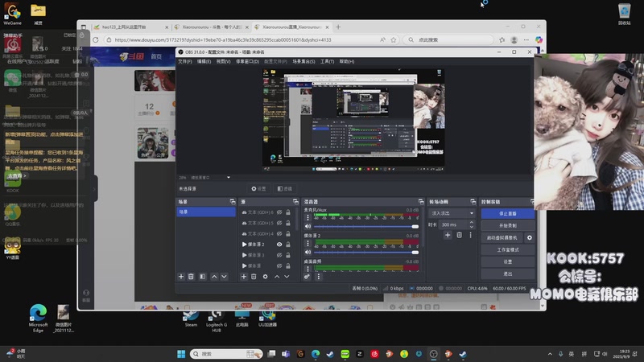
Task: Click the 停止直播 button
Action: [x=508, y=213]
